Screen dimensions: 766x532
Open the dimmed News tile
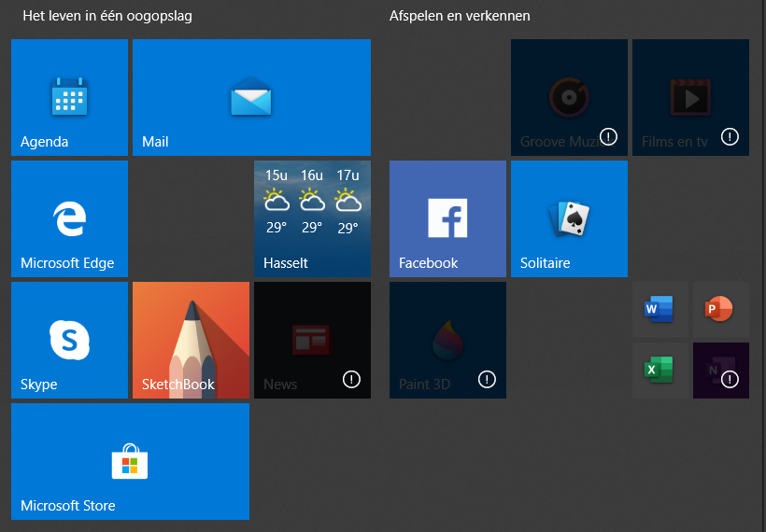(312, 340)
